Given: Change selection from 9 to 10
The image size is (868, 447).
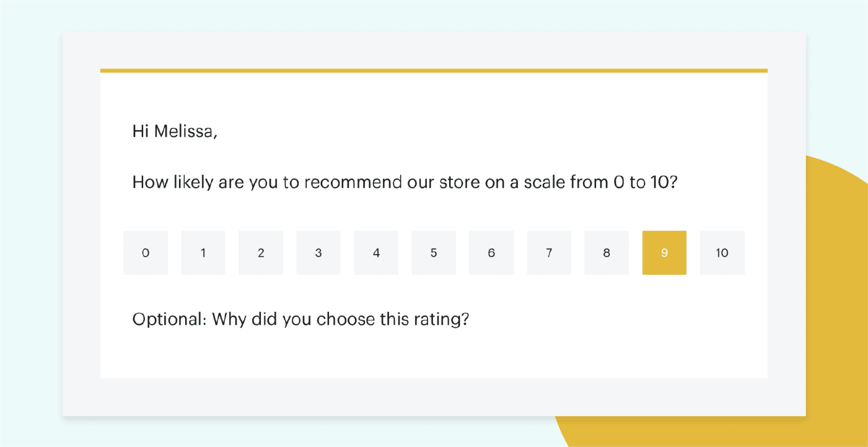Looking at the screenshot, I should coord(722,252).
